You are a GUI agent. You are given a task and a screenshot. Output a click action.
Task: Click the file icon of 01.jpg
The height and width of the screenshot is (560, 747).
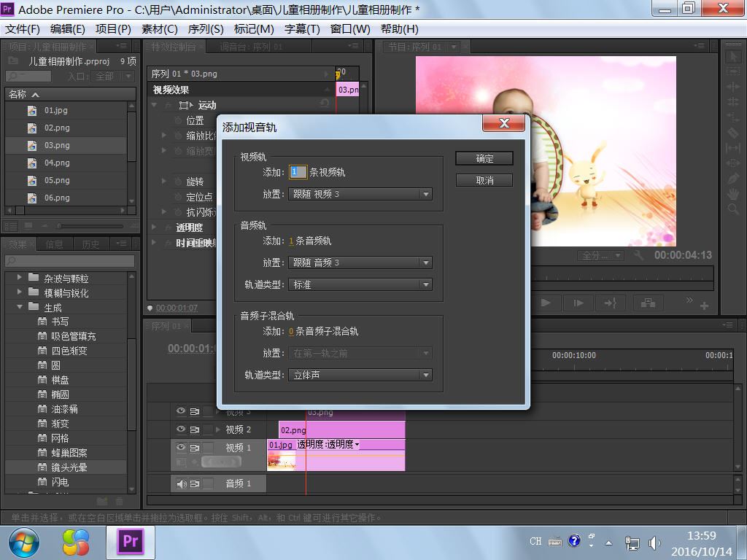pyautogui.click(x=32, y=111)
